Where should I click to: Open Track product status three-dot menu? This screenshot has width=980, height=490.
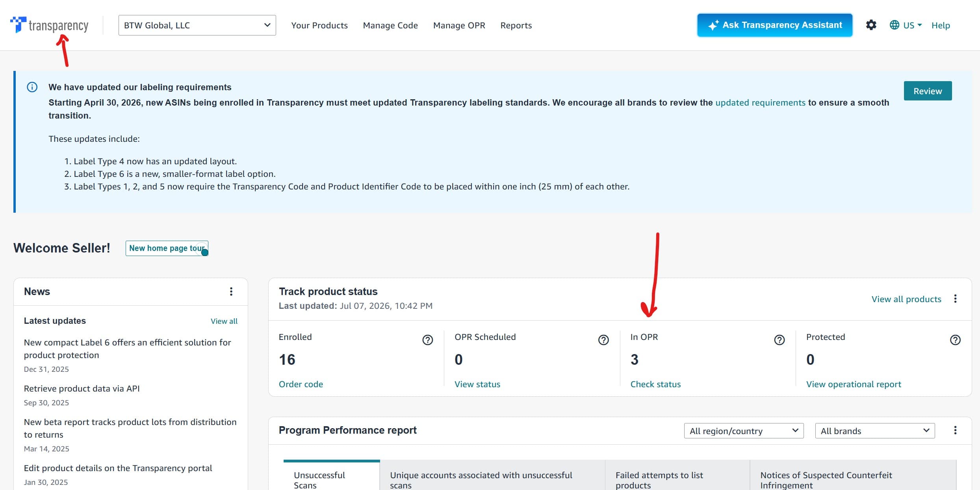(x=955, y=299)
